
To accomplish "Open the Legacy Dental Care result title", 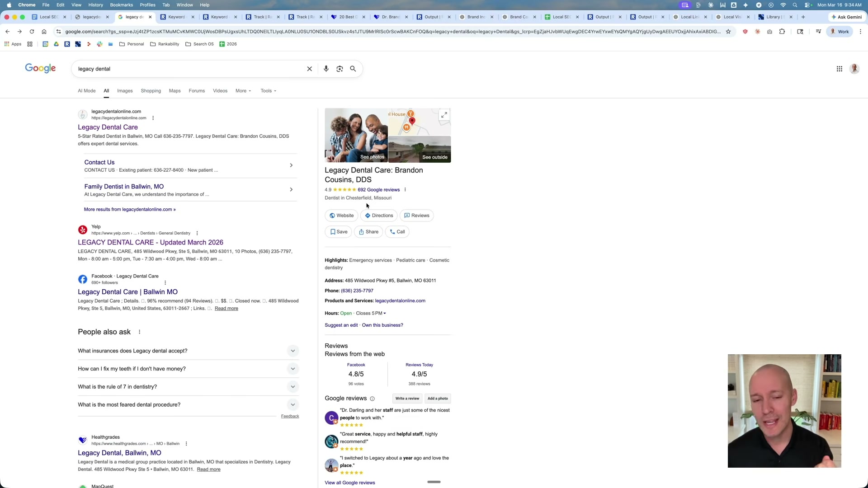I will [x=108, y=127].
